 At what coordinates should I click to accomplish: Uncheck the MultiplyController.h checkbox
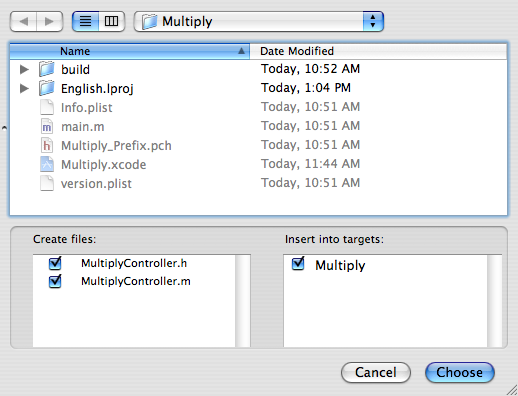(x=55, y=263)
